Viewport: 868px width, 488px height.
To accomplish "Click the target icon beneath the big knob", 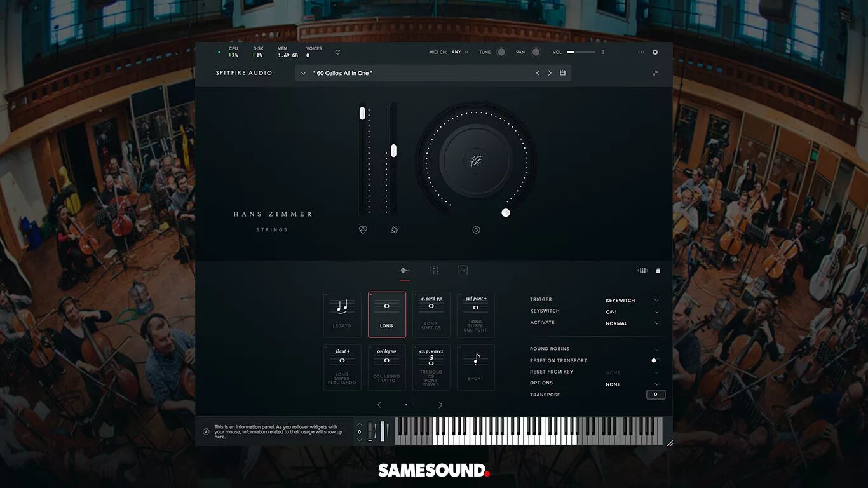I will [x=476, y=230].
